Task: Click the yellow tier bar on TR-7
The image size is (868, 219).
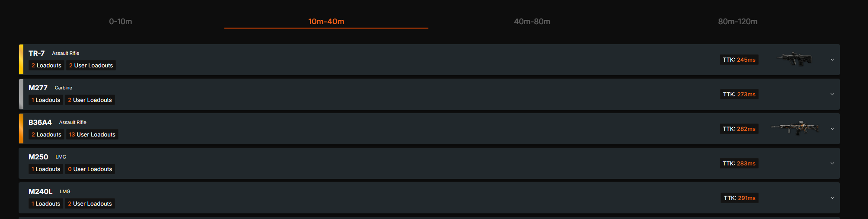Action: tap(21, 60)
